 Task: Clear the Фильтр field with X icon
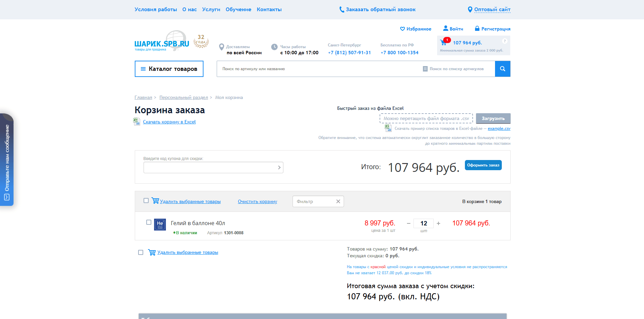338,201
